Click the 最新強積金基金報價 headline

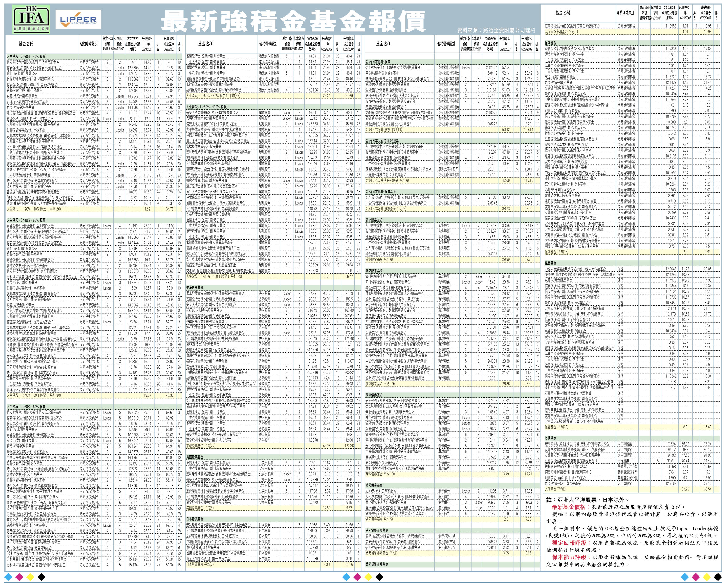click(x=293, y=21)
